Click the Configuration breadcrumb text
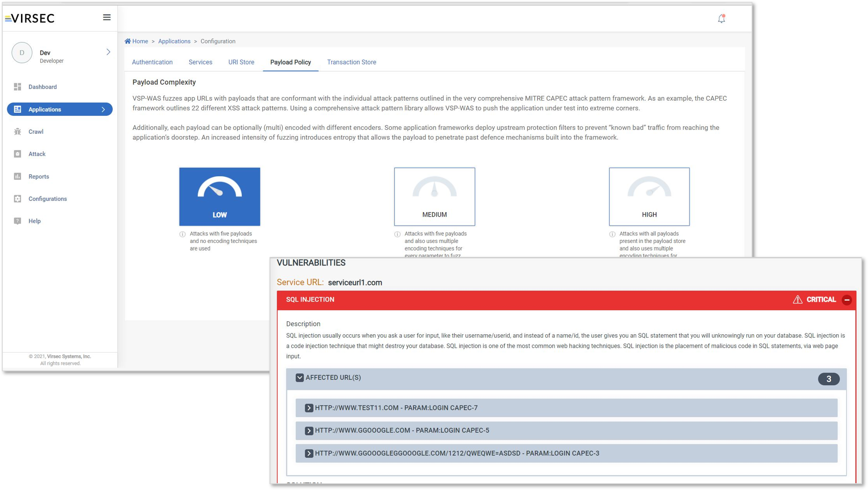Viewport: 868px width, 490px height. coord(218,41)
